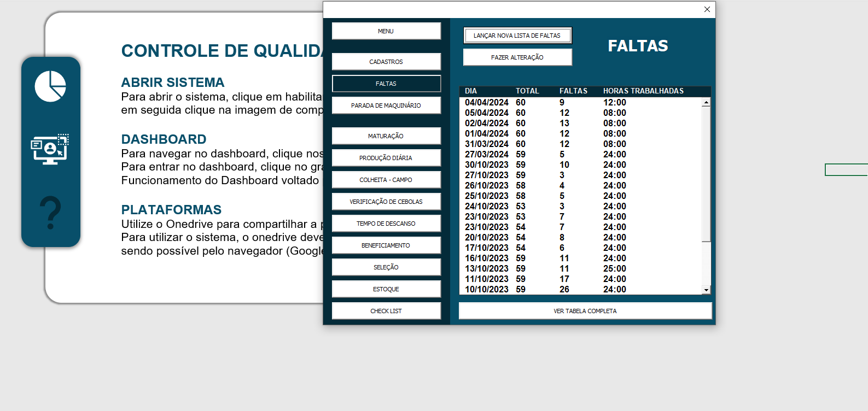Screen dimensions: 868x411
Task: Open the ESTOQUE section
Action: (x=386, y=289)
